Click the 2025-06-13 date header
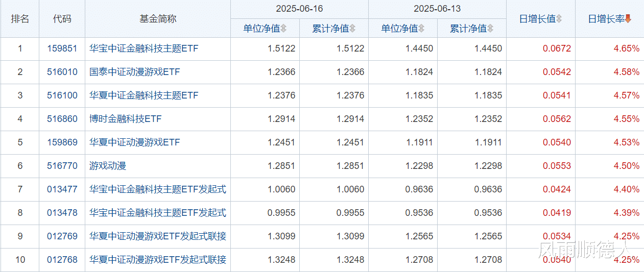644x272 pixels. tap(437, 9)
